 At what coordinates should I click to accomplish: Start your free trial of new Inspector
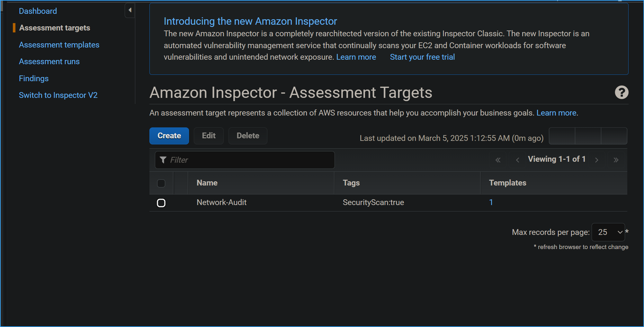point(422,57)
